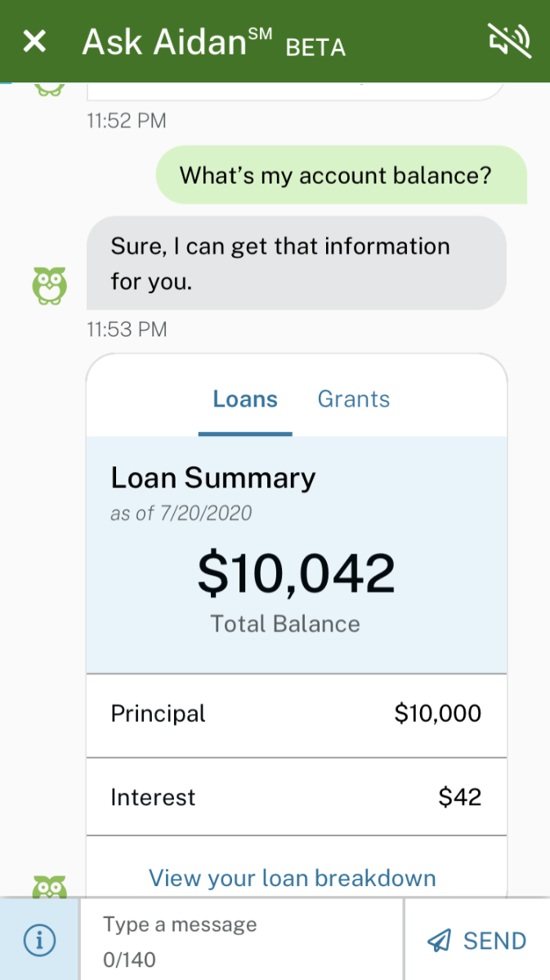This screenshot has width=550, height=980.
Task: Open your loan breakdown
Action: point(292,878)
